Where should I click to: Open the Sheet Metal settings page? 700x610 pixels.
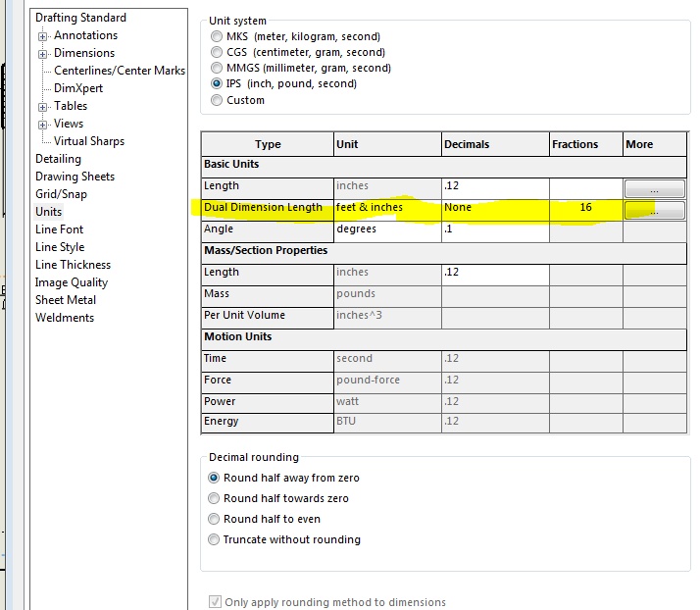tap(66, 300)
